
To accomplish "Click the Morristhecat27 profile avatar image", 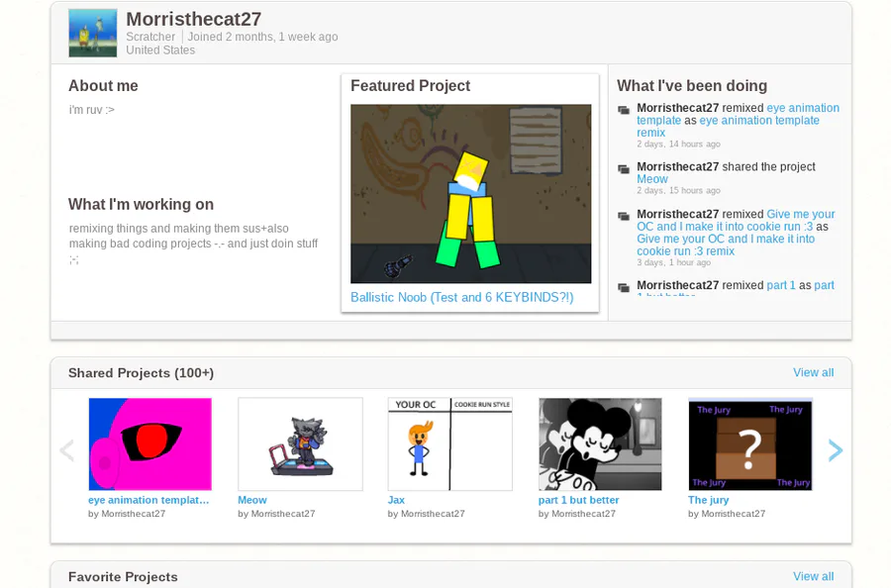I will click(93, 33).
